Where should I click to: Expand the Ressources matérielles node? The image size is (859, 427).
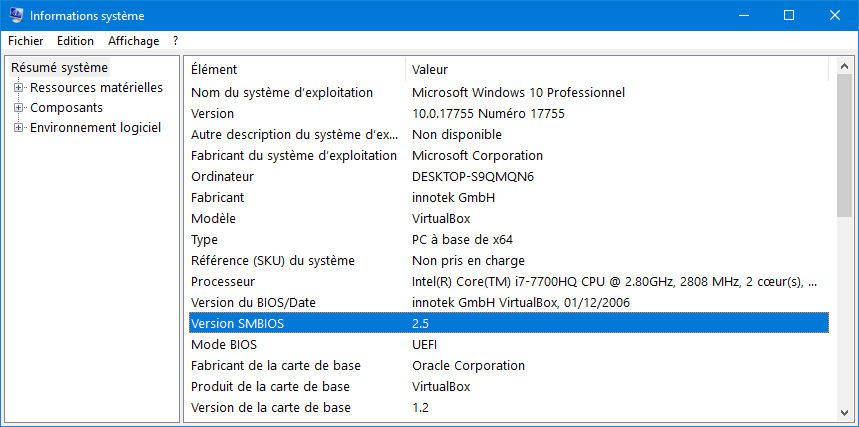(x=19, y=88)
